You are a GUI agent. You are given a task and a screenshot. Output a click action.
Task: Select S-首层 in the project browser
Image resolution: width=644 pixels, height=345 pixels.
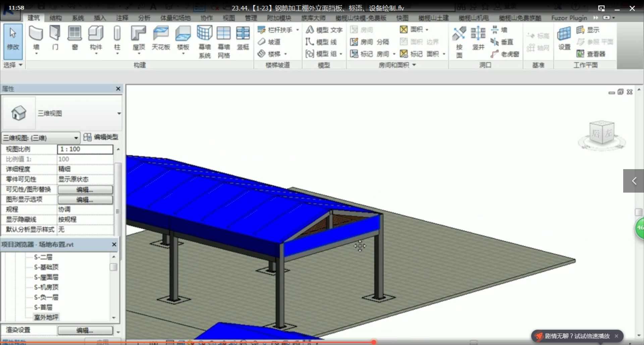[x=43, y=307]
